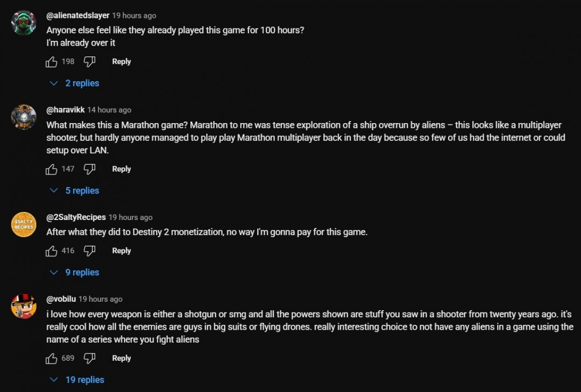Expand the 2 replies thread
Image resolution: width=581 pixels, height=392 pixels.
click(75, 83)
